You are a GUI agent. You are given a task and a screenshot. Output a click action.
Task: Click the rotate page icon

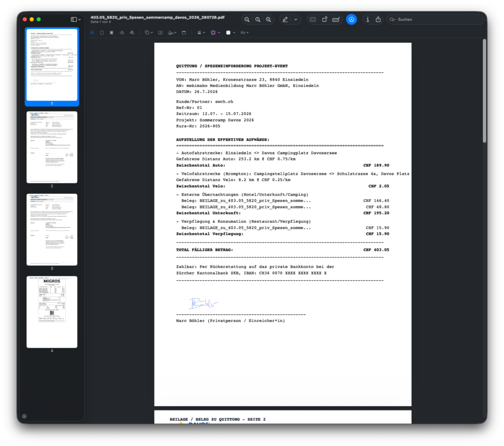tap(325, 20)
